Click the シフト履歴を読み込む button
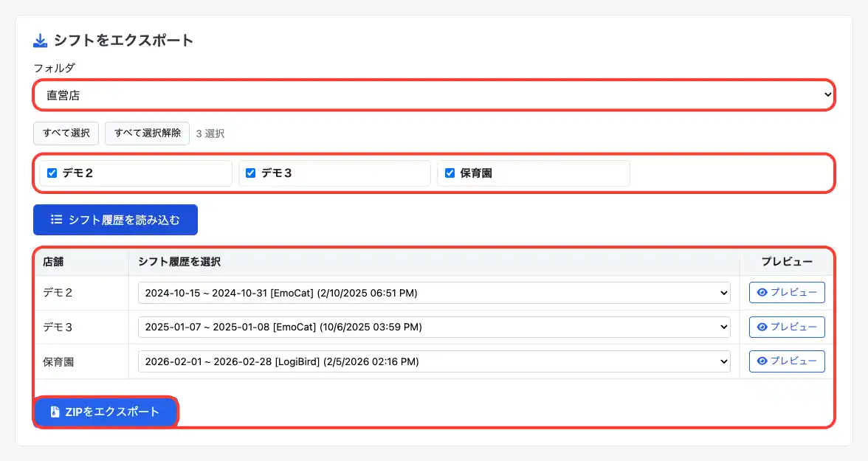The width and height of the screenshot is (868, 461). pyautogui.click(x=115, y=220)
